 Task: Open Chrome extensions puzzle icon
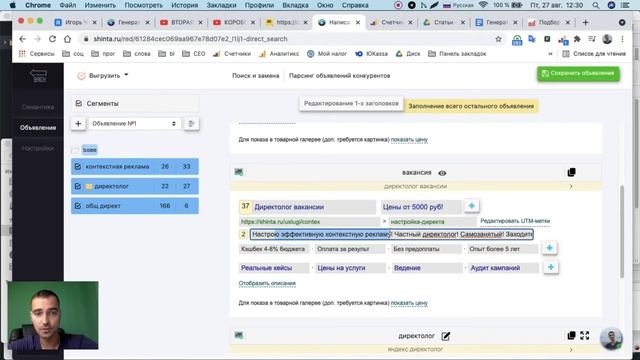click(577, 39)
